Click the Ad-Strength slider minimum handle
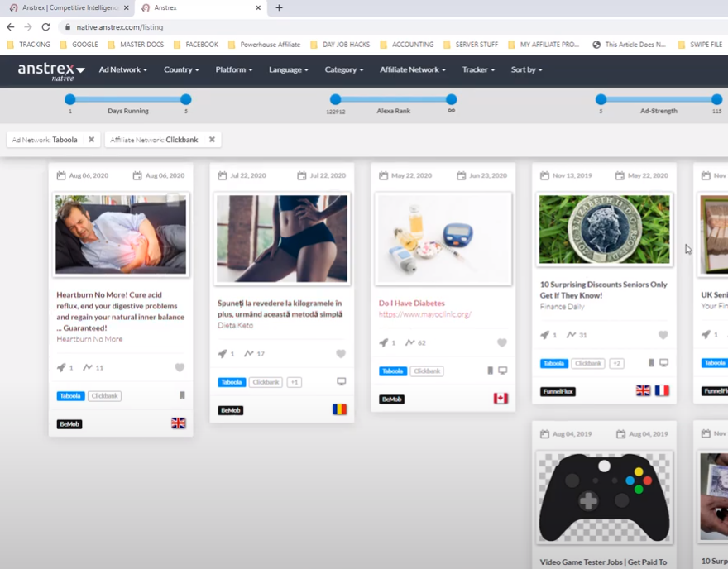Image resolution: width=728 pixels, height=569 pixels. tap(601, 99)
